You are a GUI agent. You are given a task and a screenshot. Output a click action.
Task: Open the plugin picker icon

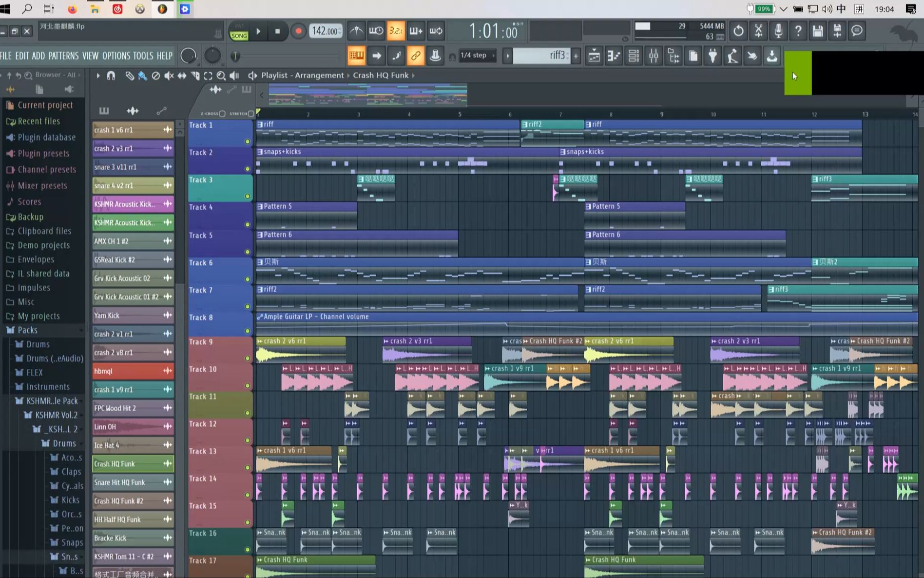(x=713, y=56)
